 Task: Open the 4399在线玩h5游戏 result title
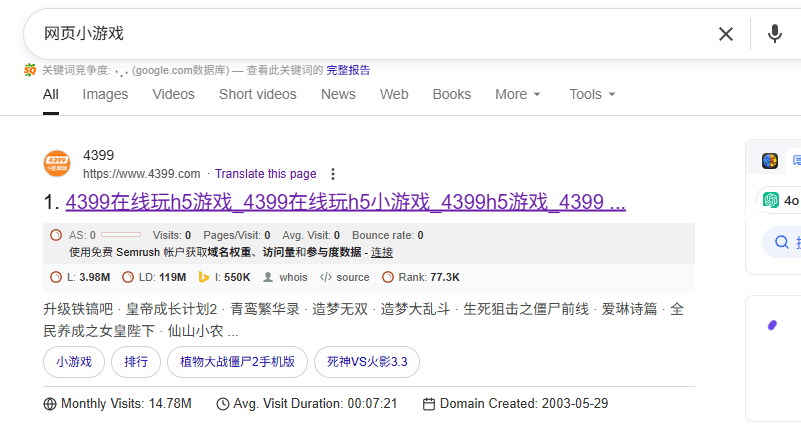(x=345, y=202)
